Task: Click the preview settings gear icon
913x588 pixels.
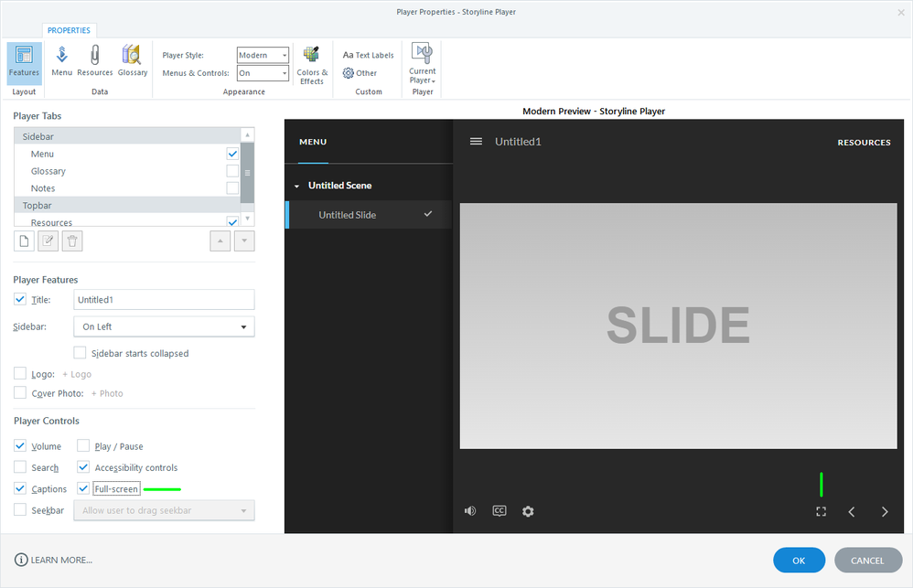Action: tap(528, 511)
